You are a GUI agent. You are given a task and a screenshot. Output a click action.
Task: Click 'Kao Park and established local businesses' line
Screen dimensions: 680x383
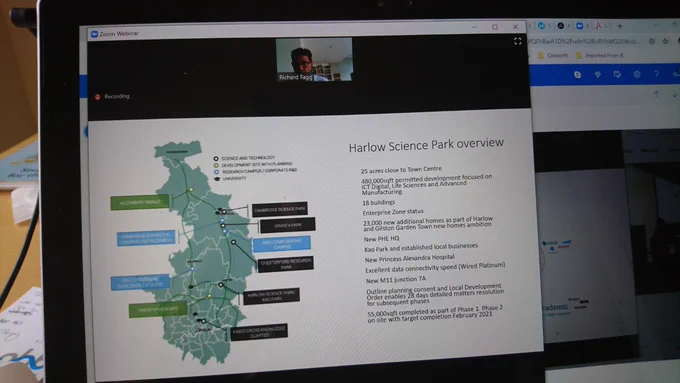(421, 247)
